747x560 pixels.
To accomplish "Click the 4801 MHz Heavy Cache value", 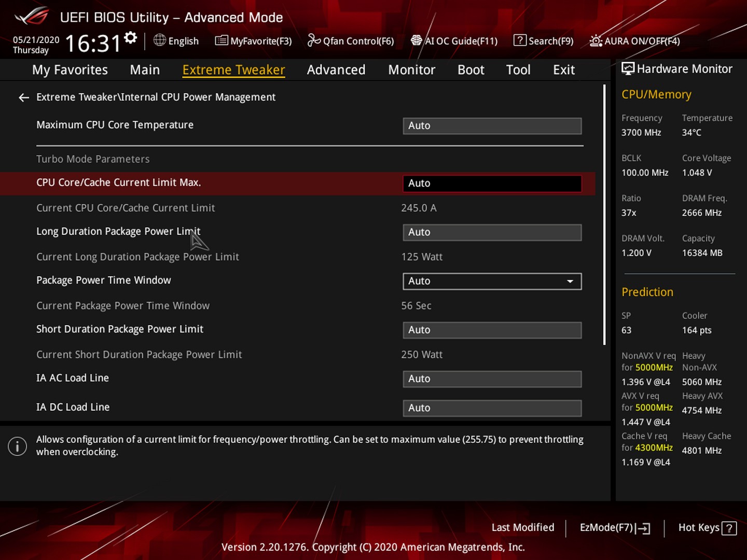I will point(702,451).
